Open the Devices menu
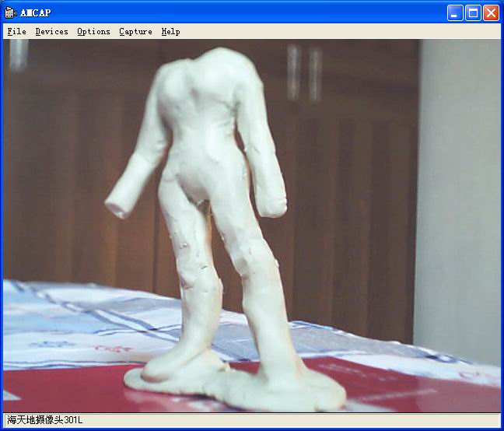504x431 pixels. point(52,31)
